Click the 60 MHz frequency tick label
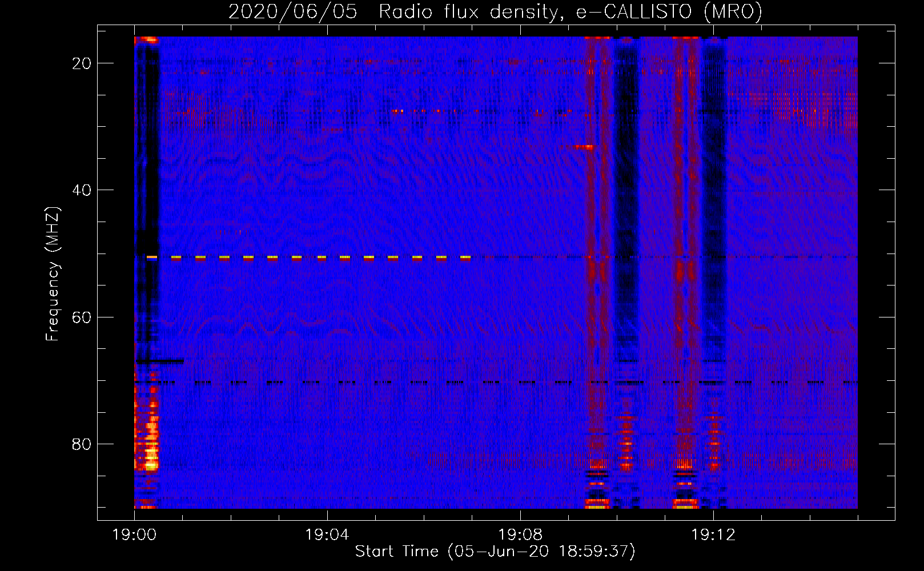The height and width of the screenshot is (571, 924). point(82,317)
